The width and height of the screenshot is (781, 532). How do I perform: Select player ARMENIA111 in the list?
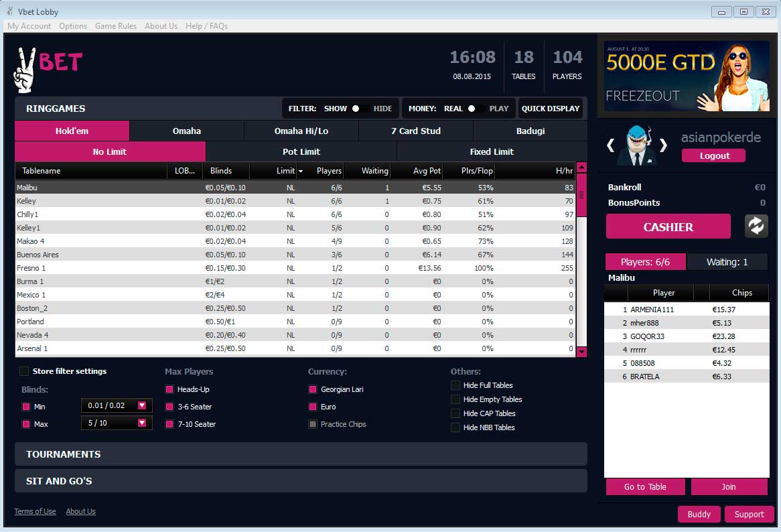pos(687,310)
